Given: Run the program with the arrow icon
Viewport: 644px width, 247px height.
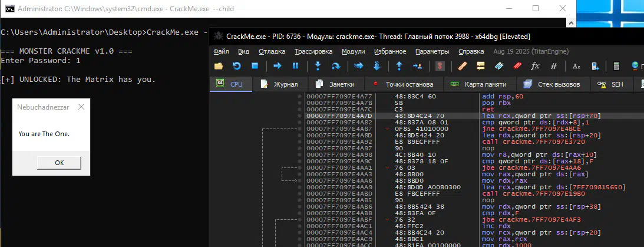Looking at the screenshot, I should click(278, 66).
